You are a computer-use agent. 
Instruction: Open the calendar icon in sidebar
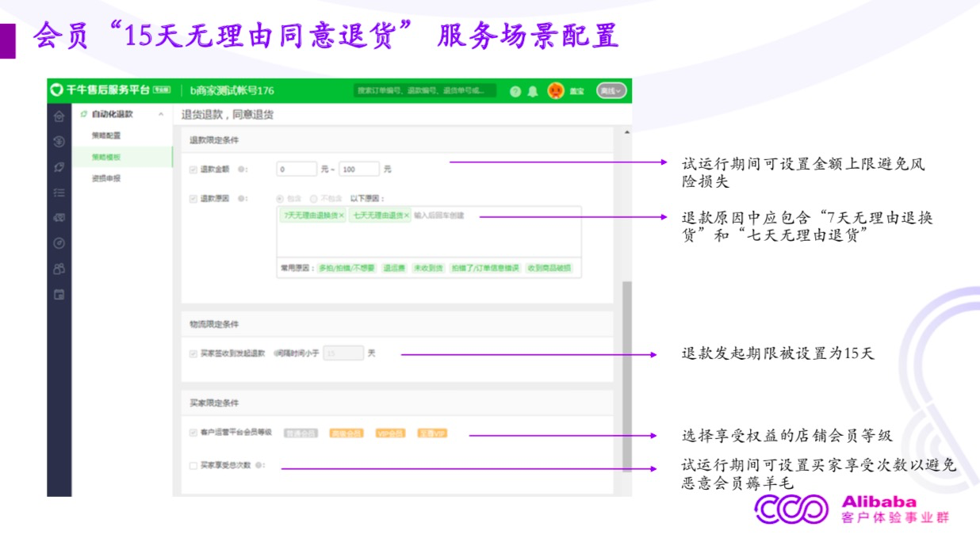coord(59,295)
